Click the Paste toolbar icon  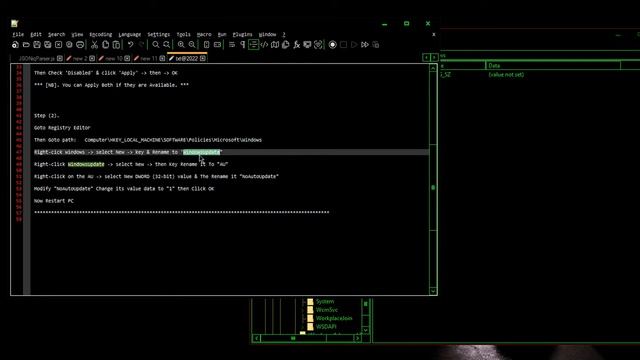coord(116,44)
